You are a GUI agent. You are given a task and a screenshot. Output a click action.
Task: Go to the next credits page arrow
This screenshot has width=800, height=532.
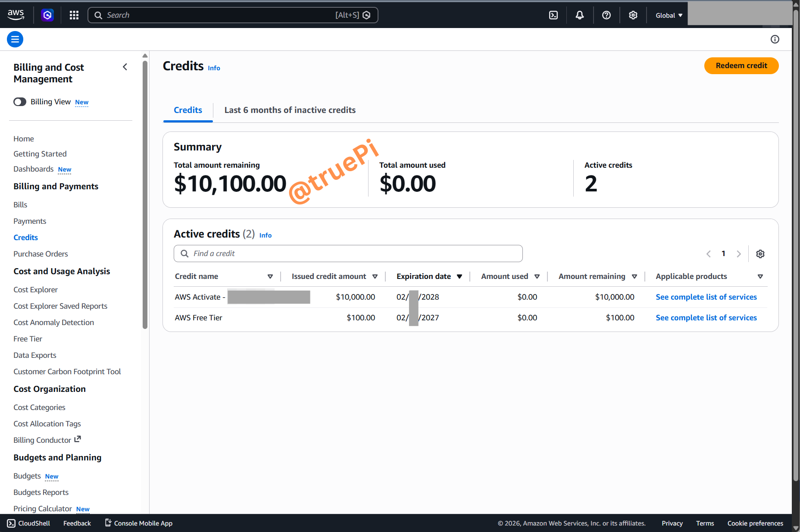[x=739, y=254]
